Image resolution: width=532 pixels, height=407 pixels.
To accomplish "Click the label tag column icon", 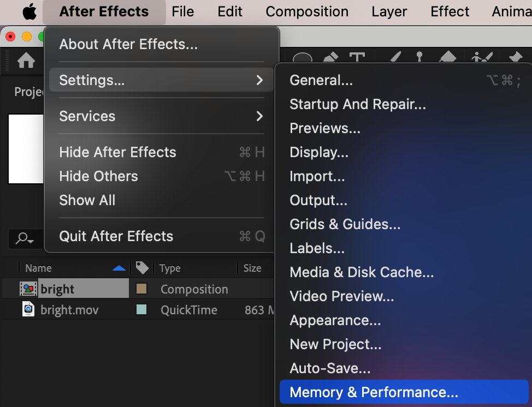I will (x=142, y=268).
